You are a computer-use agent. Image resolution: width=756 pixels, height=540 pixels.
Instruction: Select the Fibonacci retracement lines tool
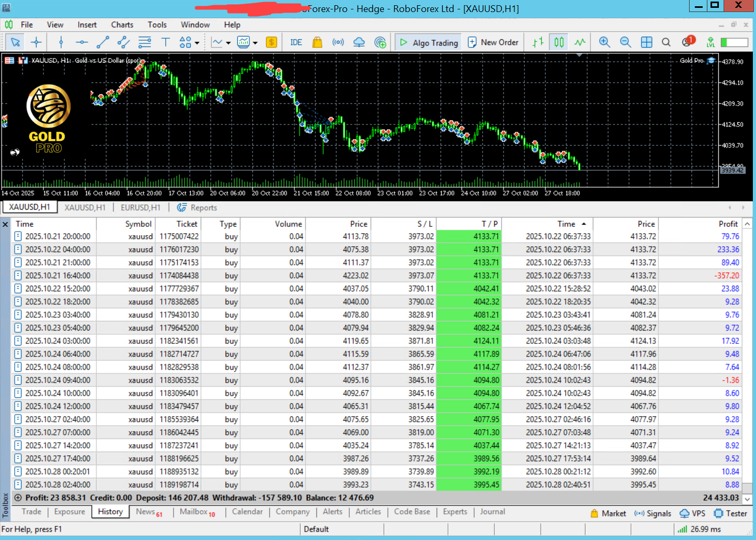pyautogui.click(x=144, y=42)
